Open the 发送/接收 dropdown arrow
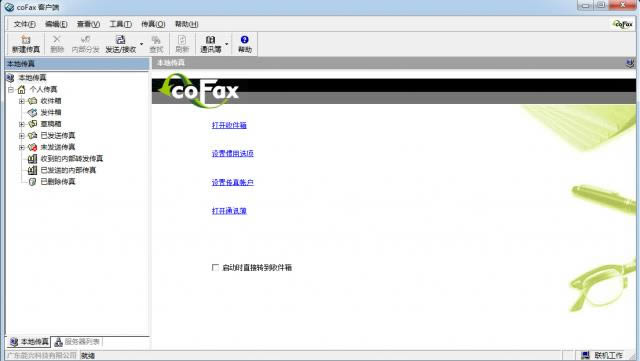This screenshot has width=640, height=361. pyautogui.click(x=141, y=44)
